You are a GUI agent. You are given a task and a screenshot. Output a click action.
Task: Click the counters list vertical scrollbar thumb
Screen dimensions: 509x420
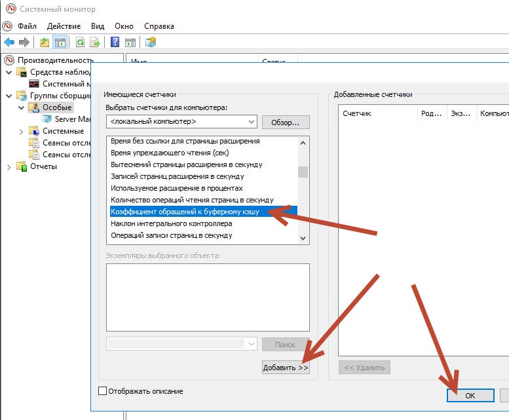pyautogui.click(x=303, y=172)
